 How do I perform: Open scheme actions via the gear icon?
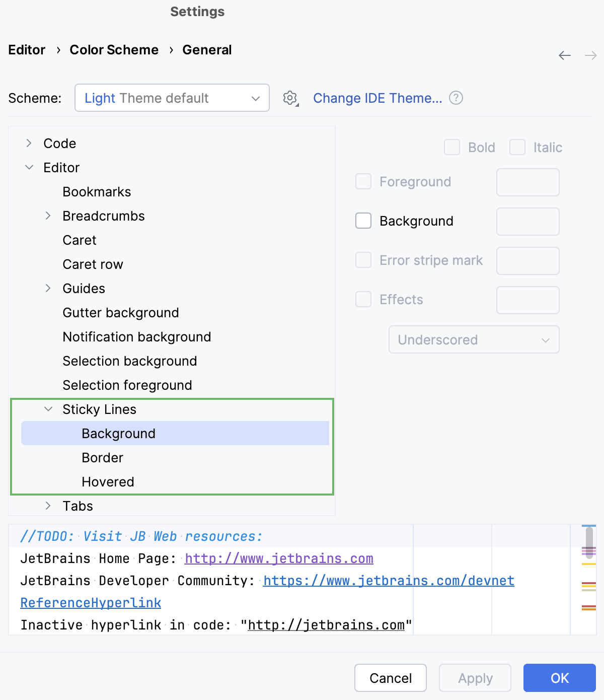click(x=290, y=98)
